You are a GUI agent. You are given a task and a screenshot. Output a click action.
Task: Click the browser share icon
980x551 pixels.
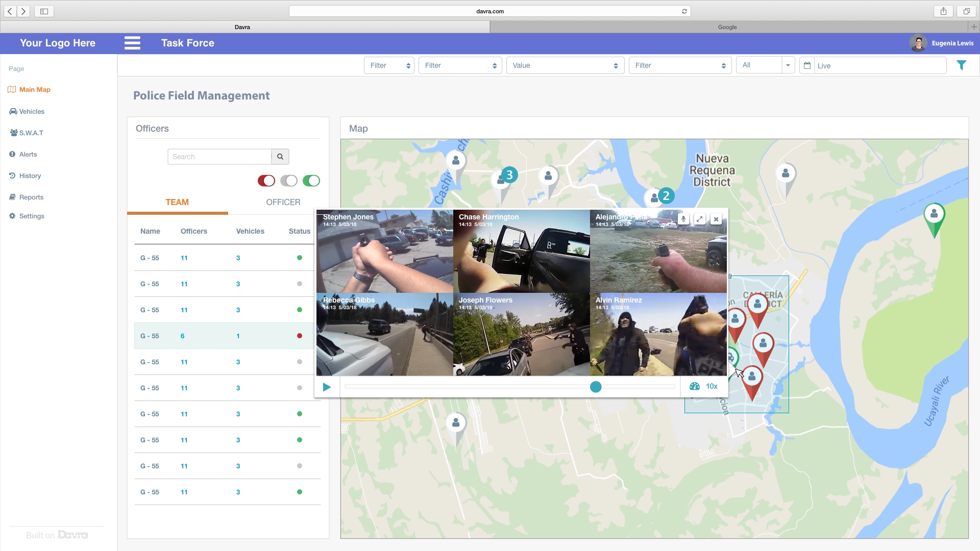click(943, 11)
